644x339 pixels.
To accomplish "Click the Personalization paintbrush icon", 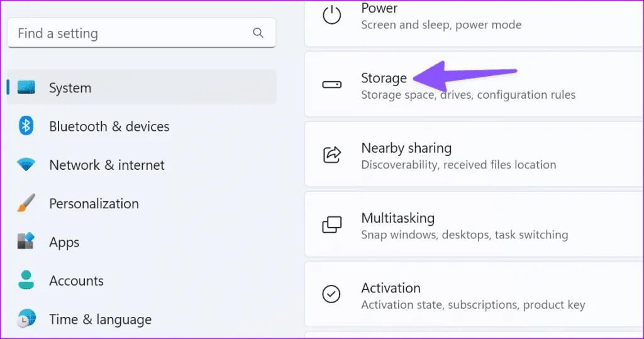I will point(26,204).
